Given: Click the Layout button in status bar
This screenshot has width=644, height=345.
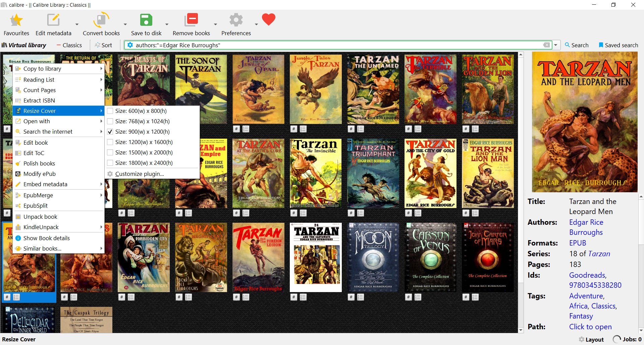Looking at the screenshot, I should pos(591,339).
